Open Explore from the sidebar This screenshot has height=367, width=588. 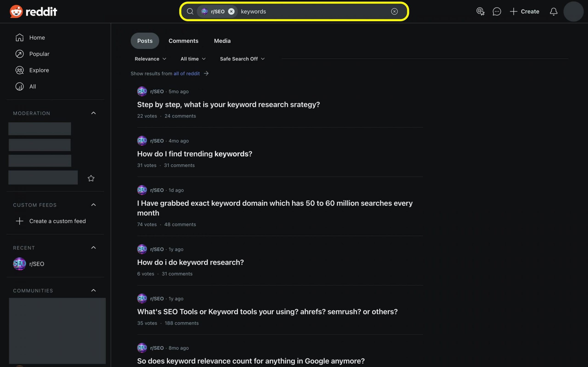39,70
